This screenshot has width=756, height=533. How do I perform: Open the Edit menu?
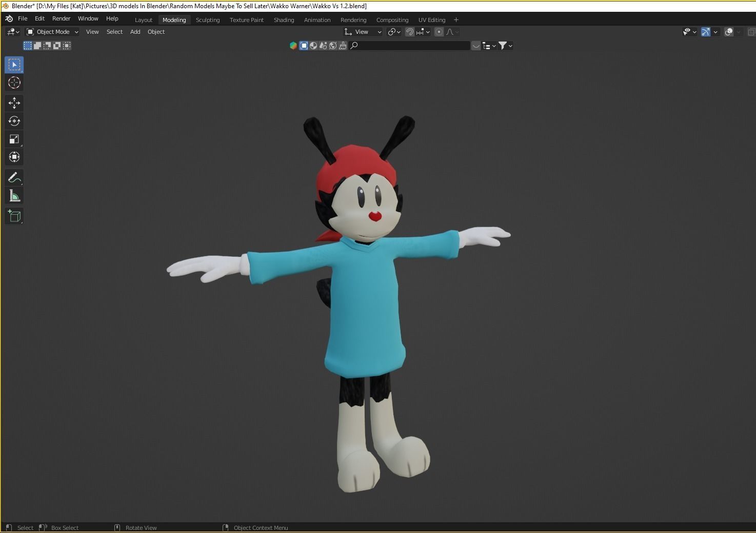[x=39, y=18]
